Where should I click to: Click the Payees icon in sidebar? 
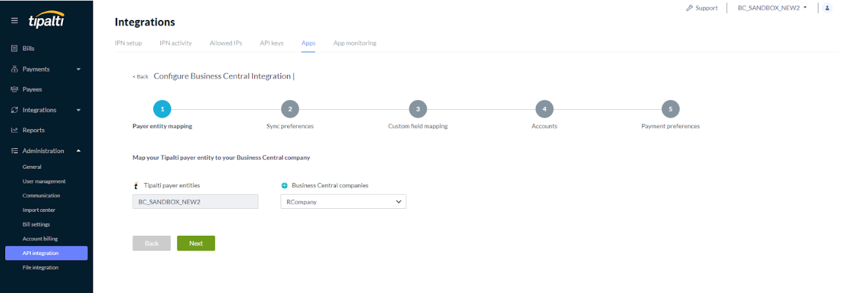point(14,89)
